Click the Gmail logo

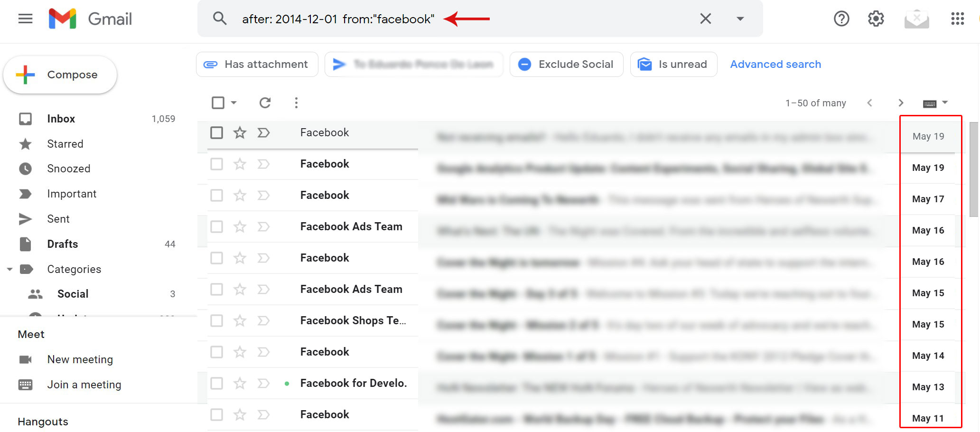click(90, 19)
